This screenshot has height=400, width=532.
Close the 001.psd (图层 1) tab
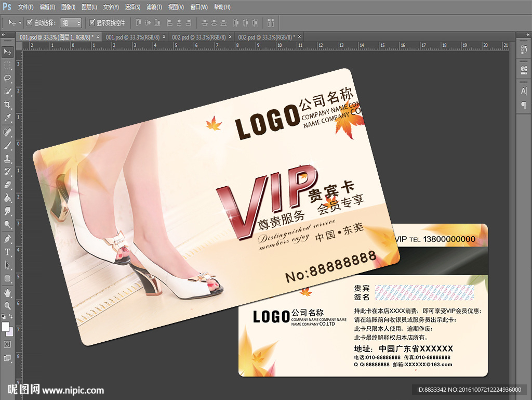98,36
